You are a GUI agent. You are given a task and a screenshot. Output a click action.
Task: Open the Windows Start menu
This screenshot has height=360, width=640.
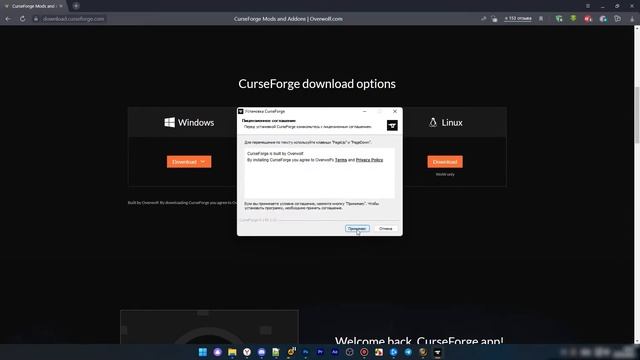pos(203,352)
